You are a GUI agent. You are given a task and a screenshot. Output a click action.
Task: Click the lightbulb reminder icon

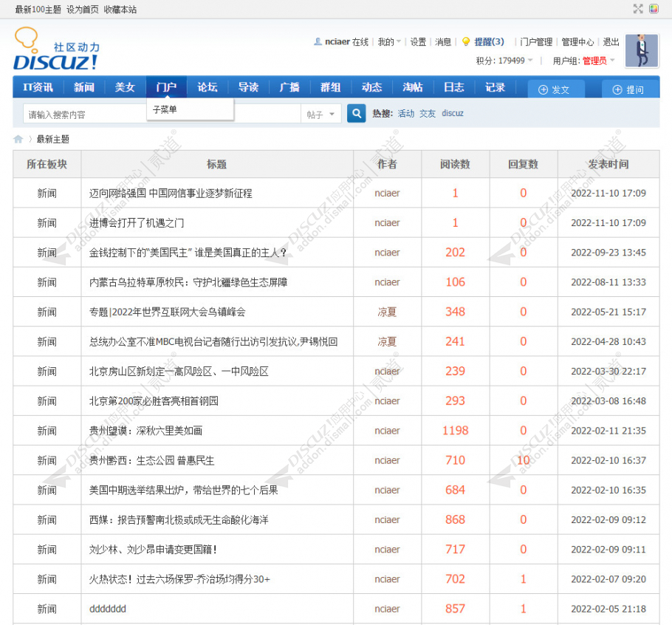point(465,41)
